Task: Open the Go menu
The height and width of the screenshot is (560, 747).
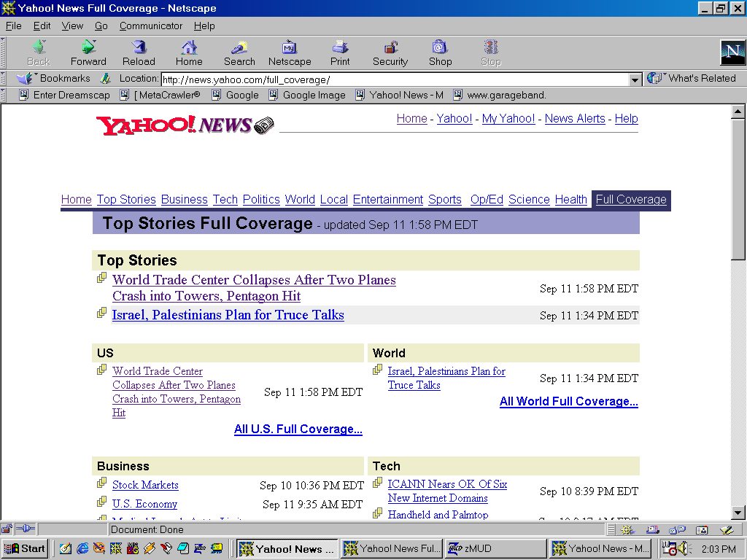Action: pos(101,26)
